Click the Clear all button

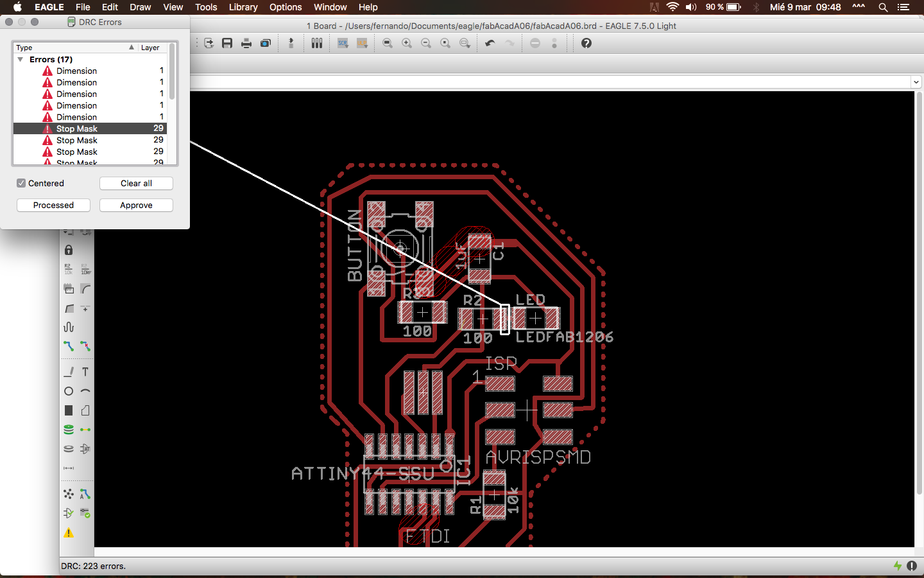136,183
